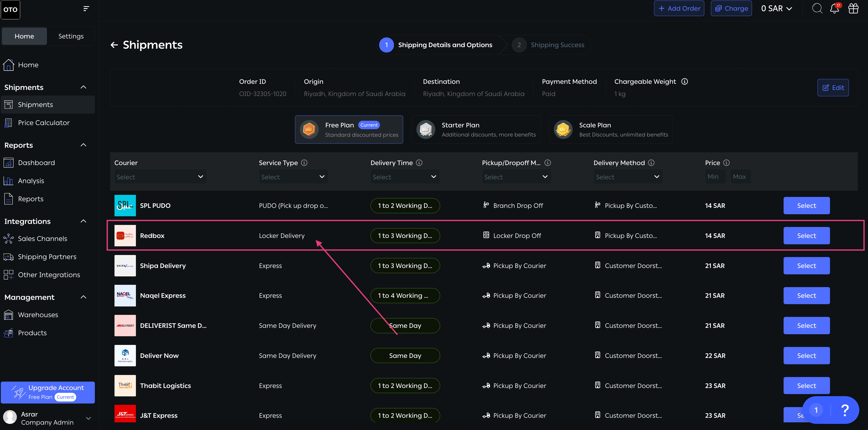Screen dimensions: 868x430
Task: Click the OTO logo
Action: click(x=10, y=9)
